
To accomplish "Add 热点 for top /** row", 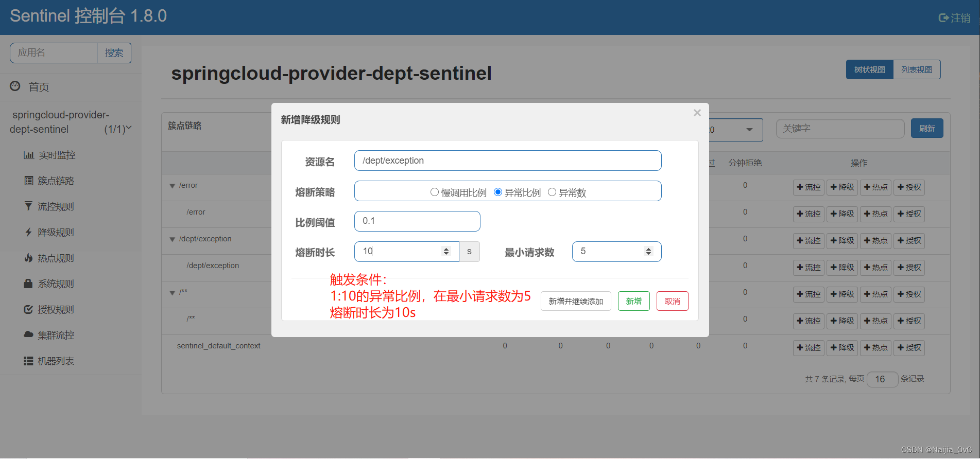I will pos(875,294).
